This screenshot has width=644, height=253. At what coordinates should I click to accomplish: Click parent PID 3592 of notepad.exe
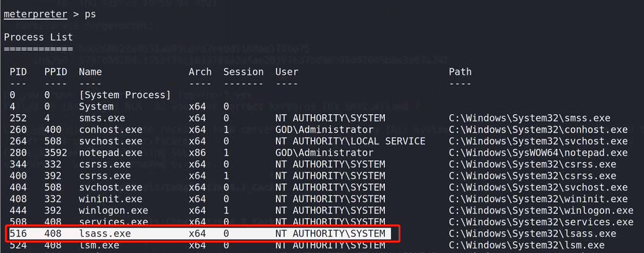coord(55,153)
